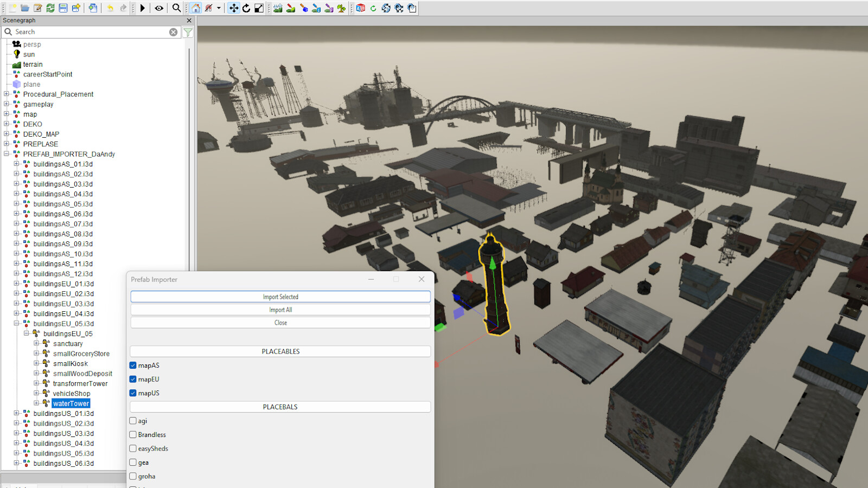Click the home camera view icon
Screen dimensions: 868x488
(196, 8)
